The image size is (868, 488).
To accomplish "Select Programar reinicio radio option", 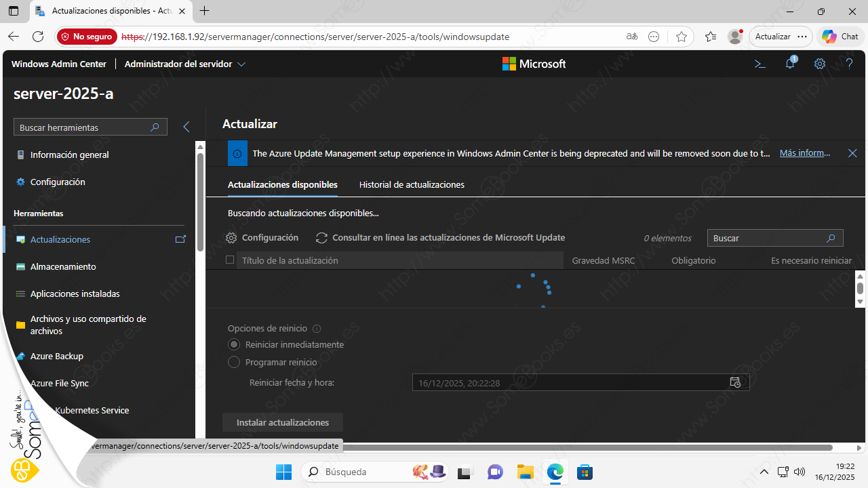I will point(234,362).
